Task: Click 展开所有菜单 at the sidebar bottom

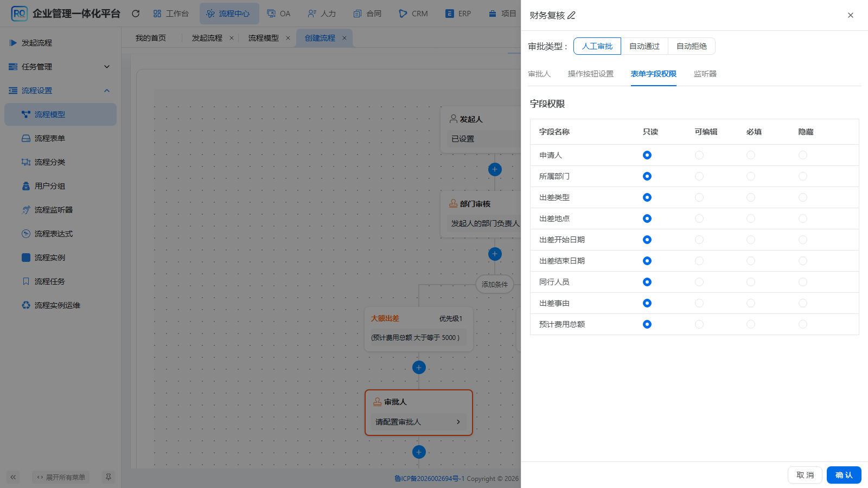Action: pyautogui.click(x=61, y=477)
